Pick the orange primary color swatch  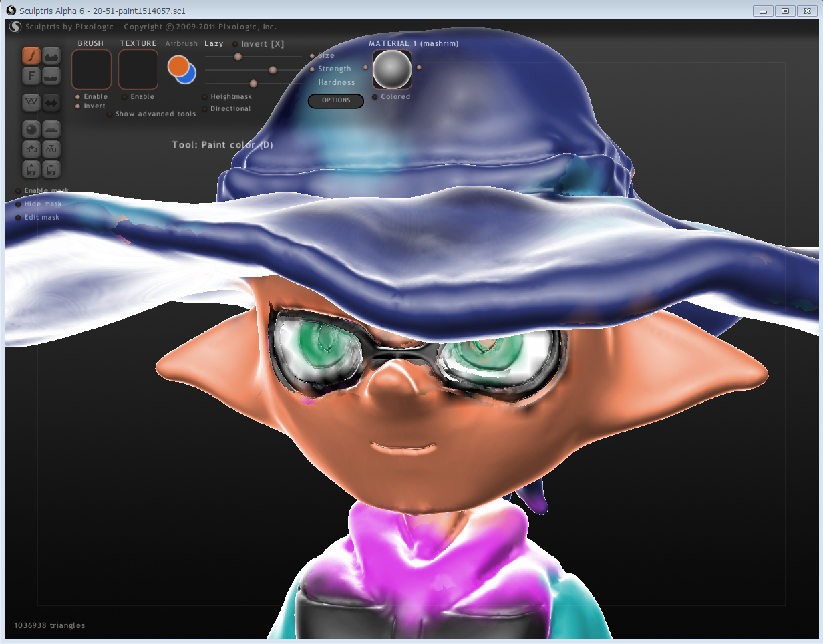pos(178,65)
